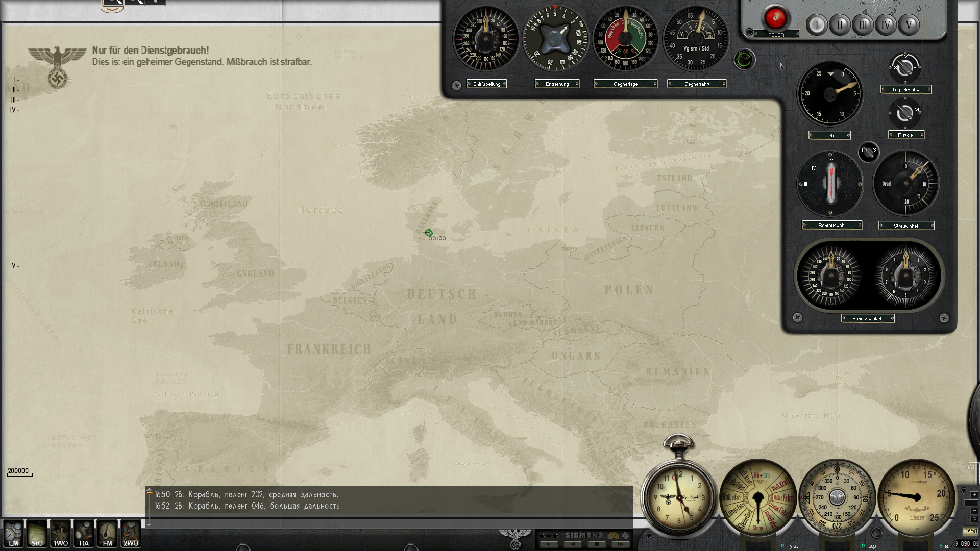
Task: Open the FM radio officer icon
Action: [x=107, y=534]
